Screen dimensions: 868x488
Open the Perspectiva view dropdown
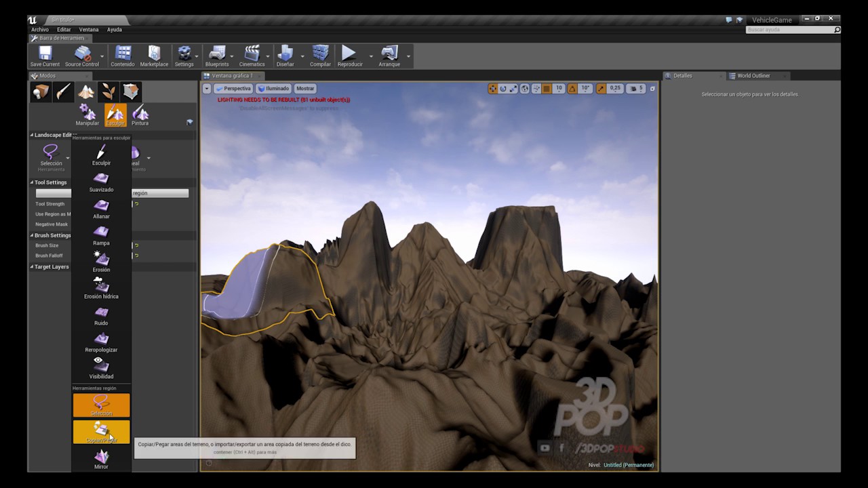pos(233,89)
